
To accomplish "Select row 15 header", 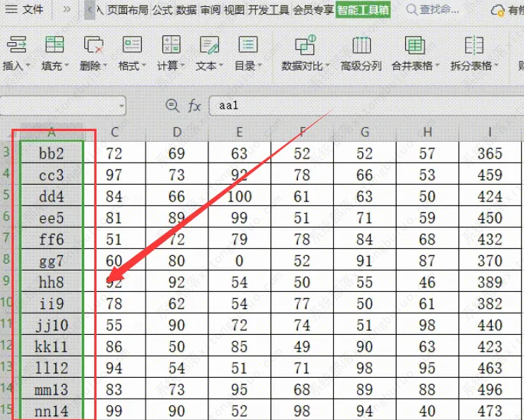I will coord(7,409).
